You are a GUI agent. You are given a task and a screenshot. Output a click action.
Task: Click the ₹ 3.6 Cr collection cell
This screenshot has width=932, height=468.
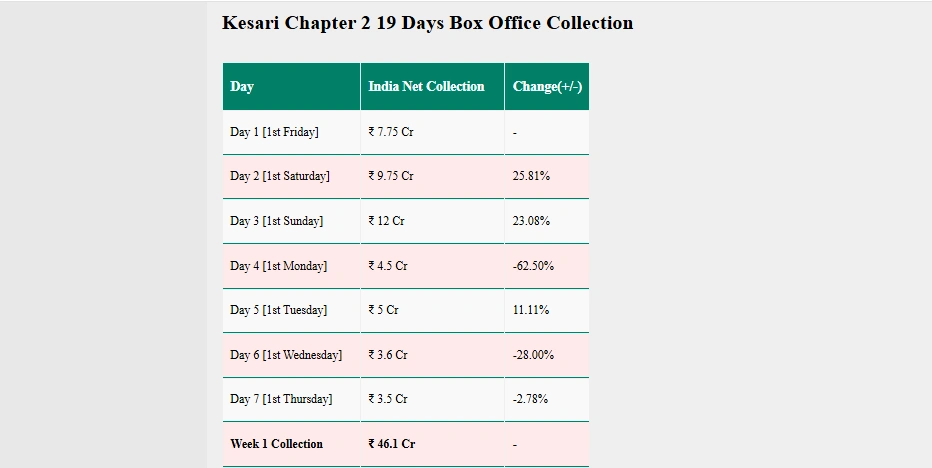(x=432, y=355)
